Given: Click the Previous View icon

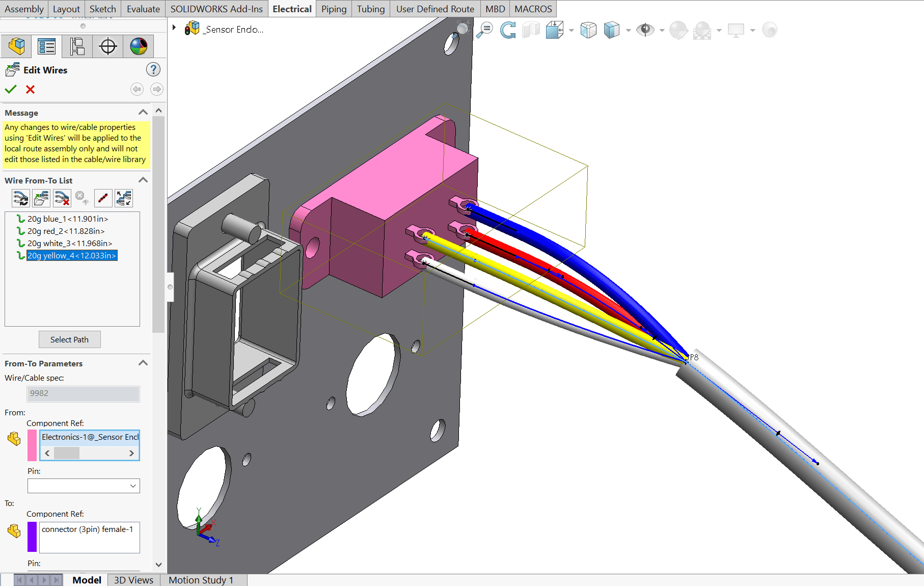Looking at the screenshot, I should point(508,30).
